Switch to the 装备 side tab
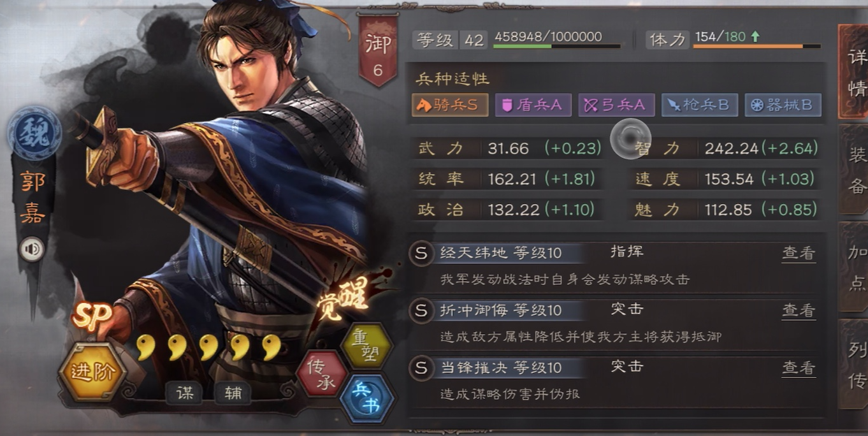 click(854, 169)
